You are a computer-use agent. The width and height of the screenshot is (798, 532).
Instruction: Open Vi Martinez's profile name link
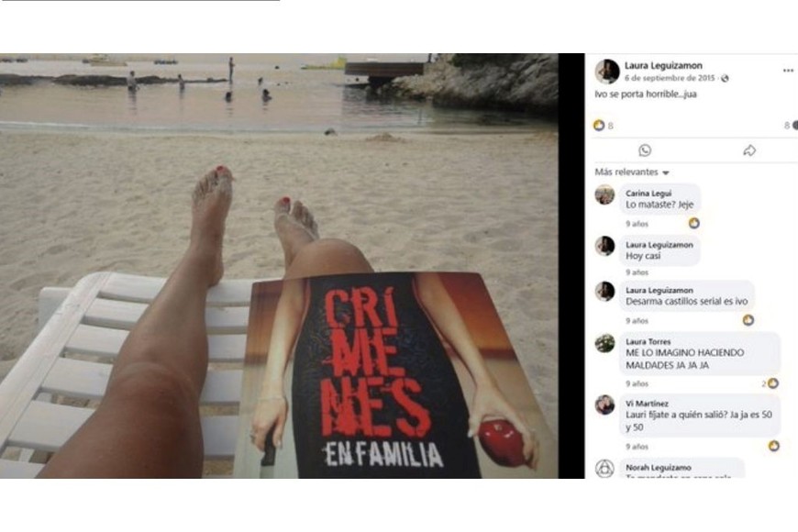(x=647, y=404)
